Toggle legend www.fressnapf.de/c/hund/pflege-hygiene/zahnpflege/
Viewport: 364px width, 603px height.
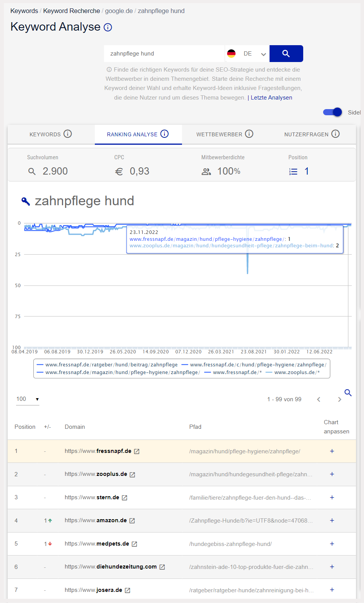point(254,365)
